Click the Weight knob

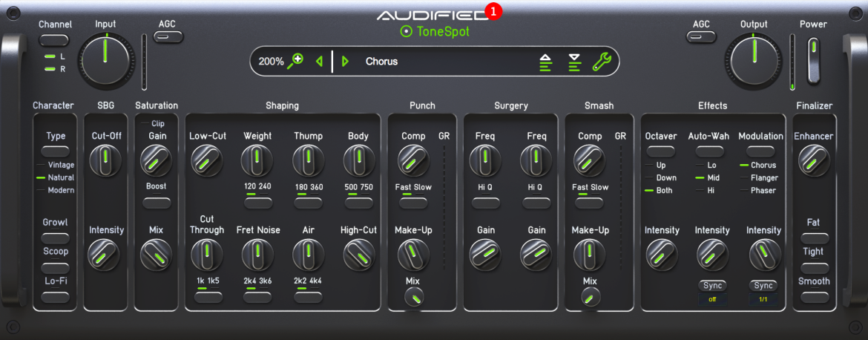[x=257, y=161]
